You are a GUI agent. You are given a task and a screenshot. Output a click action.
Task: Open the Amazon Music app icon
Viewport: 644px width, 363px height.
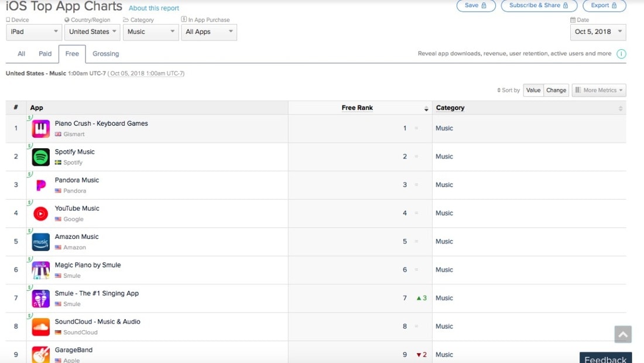coord(40,242)
